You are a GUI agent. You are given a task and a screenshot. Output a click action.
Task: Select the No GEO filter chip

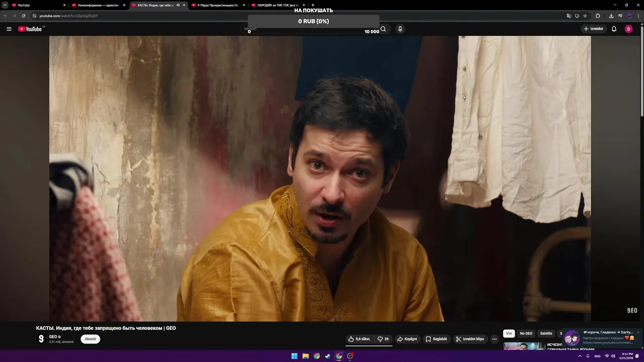[526, 333]
